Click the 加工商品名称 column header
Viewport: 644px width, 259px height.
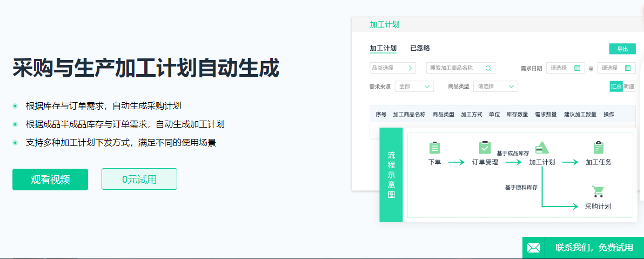pos(409,114)
